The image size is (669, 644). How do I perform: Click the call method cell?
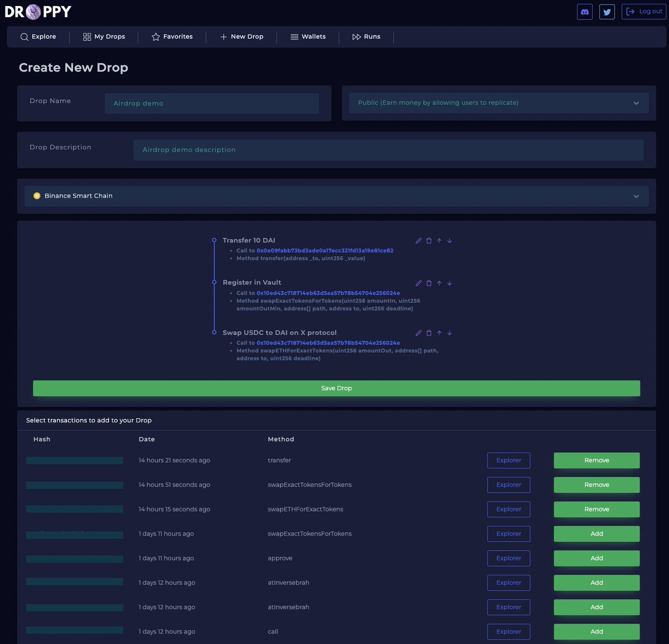pyautogui.click(x=273, y=632)
